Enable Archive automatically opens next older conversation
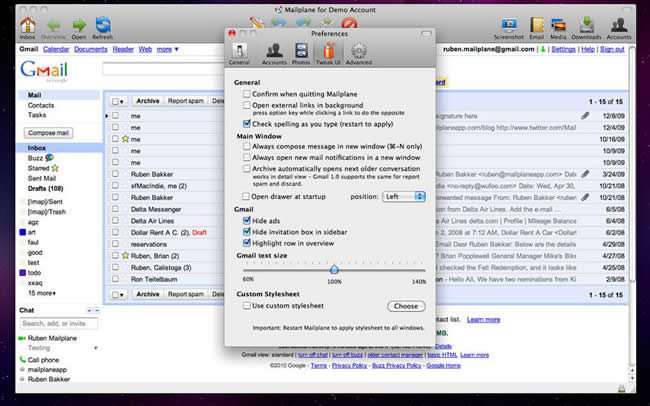Screen dimensions: 650x406 point(247,168)
